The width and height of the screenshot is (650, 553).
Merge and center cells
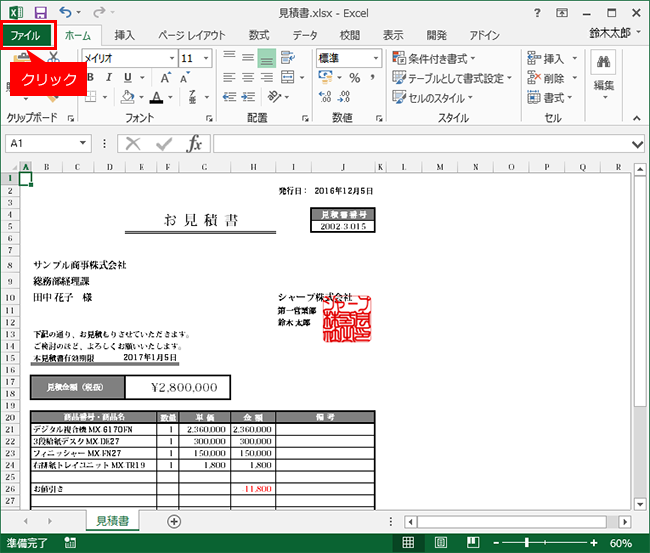[287, 77]
